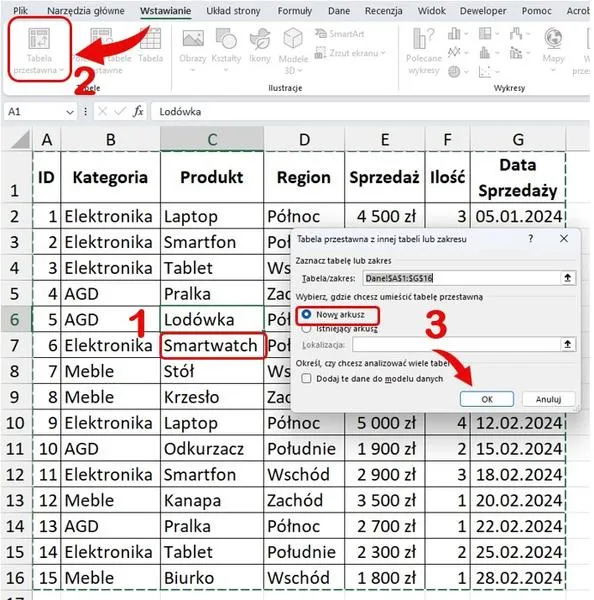Switch to the Układ strony tab
This screenshot has width=594, height=600.
(233, 11)
